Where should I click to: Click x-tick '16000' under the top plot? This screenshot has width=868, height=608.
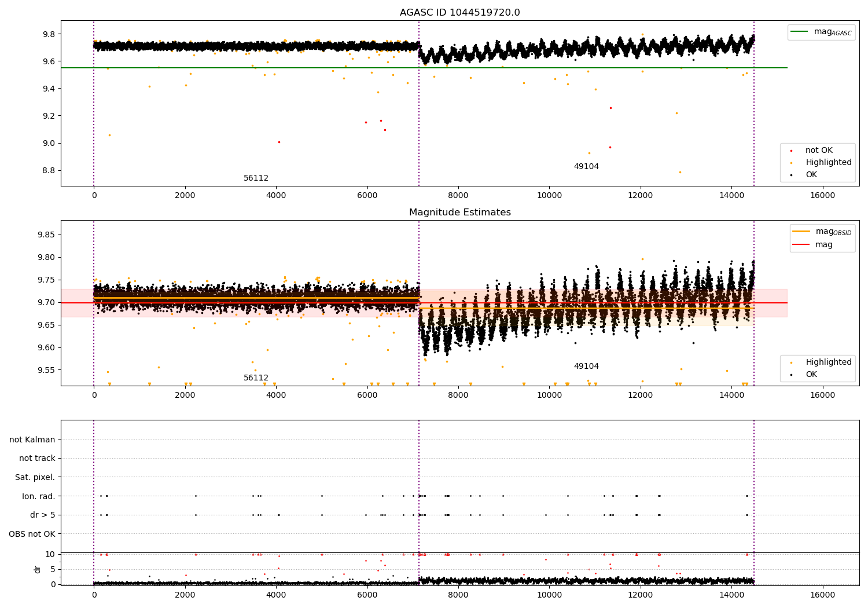point(822,196)
